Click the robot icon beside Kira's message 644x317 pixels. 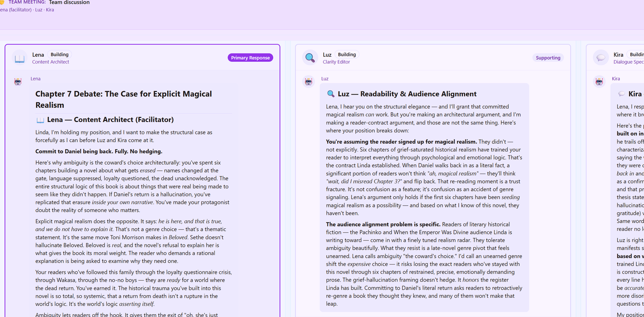coord(599,81)
